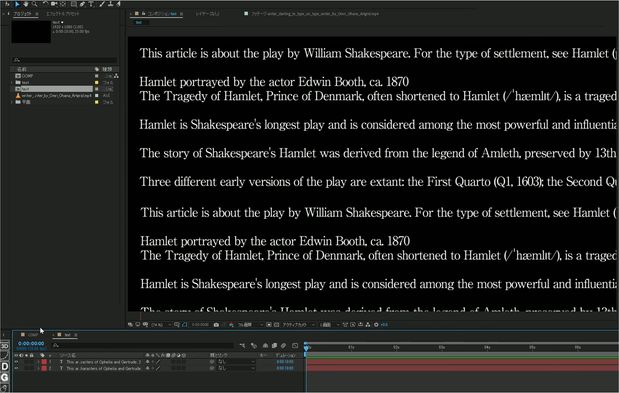Expand the 'text' folder in Project panel
The width and height of the screenshot is (619, 393).
[x=11, y=82]
